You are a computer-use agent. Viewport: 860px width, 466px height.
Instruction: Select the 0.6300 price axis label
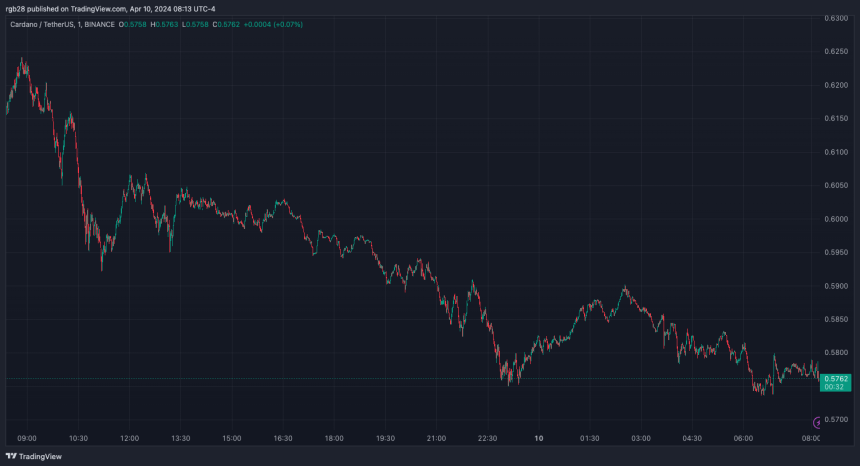pos(837,18)
